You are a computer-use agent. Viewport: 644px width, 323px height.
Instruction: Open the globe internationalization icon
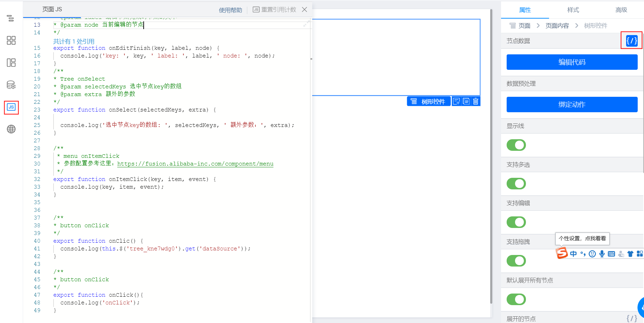tap(11, 129)
